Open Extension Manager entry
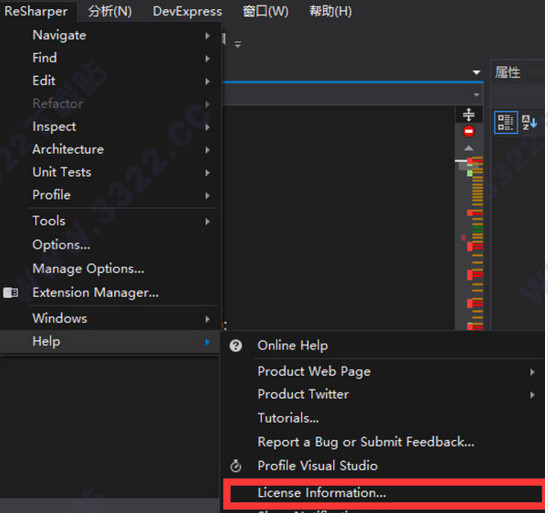Screen dimensions: 548x513 point(110,292)
